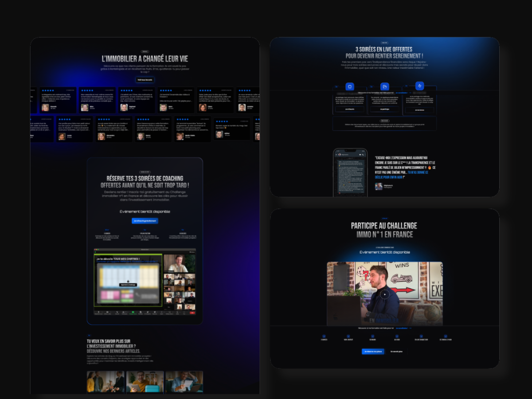The image size is (532, 399).
Task: Click the first blue checkmark icon under the video
Action: [324, 336]
